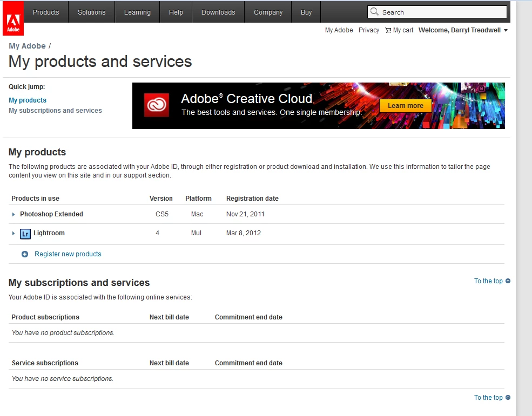This screenshot has width=532, height=416.
Task: Expand the Lightroom product row
Action: click(13, 233)
